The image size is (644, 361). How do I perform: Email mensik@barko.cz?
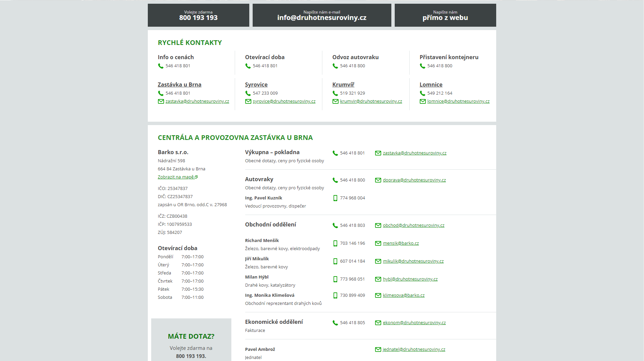coord(401,243)
